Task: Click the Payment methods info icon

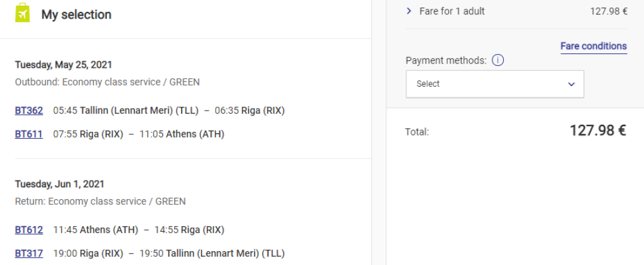Action: [x=498, y=61]
